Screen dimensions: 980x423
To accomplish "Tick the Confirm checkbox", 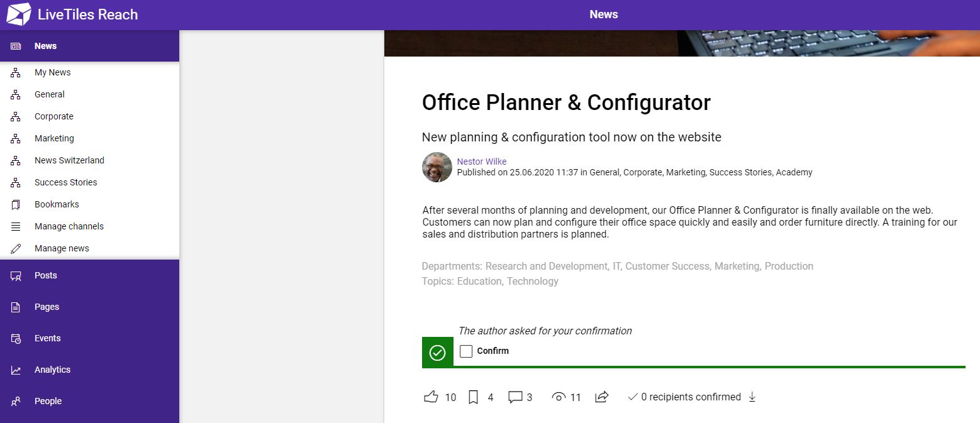I will click(x=466, y=351).
